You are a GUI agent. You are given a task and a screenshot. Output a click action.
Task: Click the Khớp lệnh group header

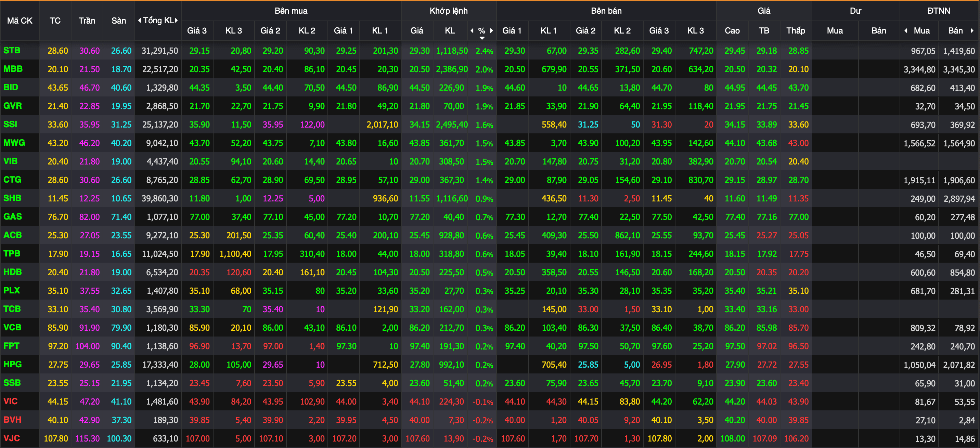[449, 11]
